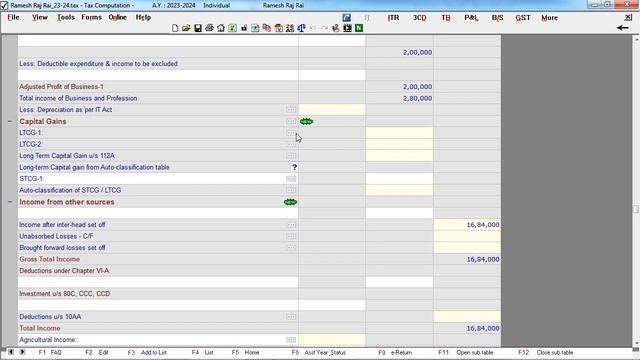Click the Home toolbar icon
The image size is (640, 360).
pyautogui.click(x=221, y=28)
